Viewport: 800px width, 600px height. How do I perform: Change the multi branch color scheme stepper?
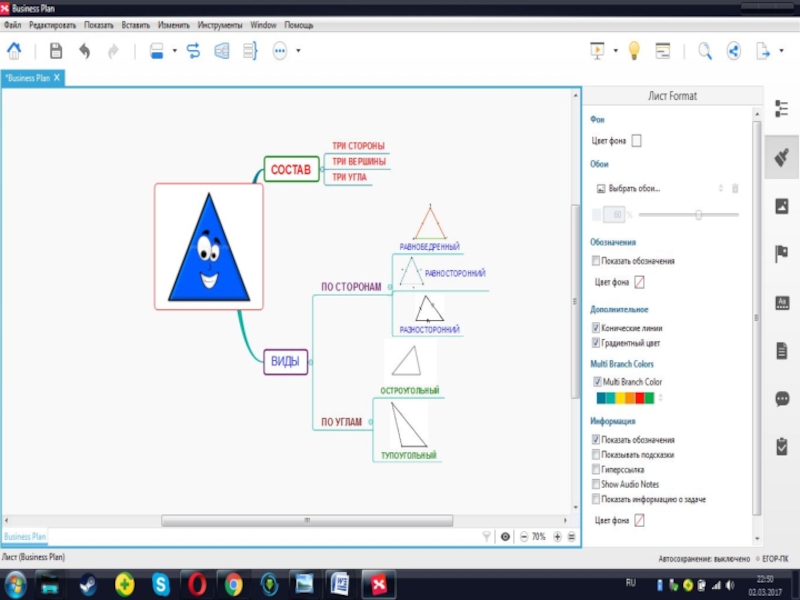click(661, 398)
